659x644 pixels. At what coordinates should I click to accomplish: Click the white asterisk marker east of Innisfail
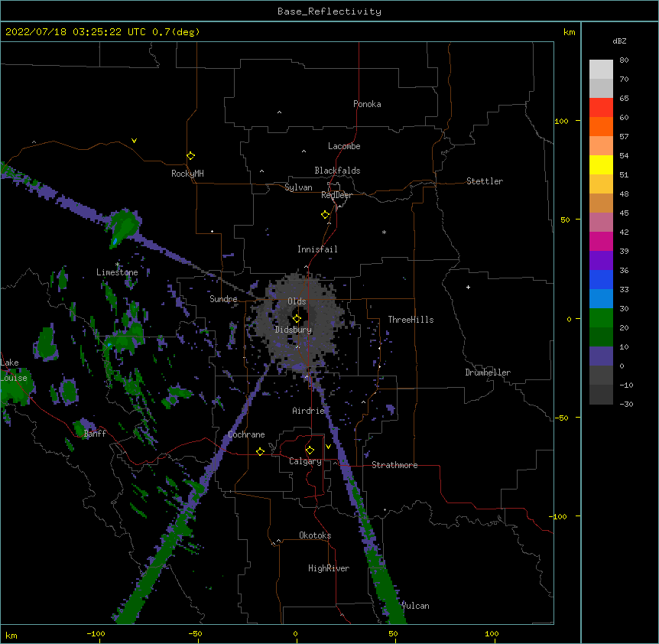pos(384,232)
